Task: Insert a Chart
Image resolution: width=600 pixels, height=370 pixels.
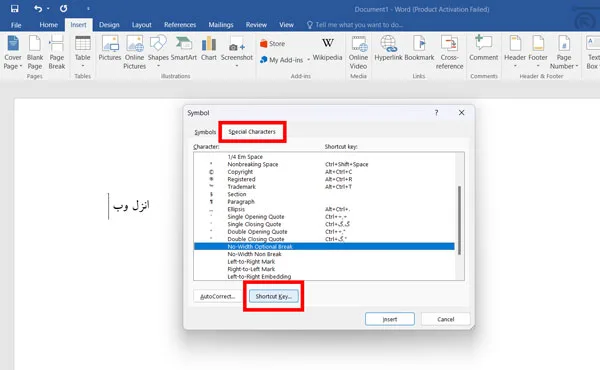Action: coord(209,48)
